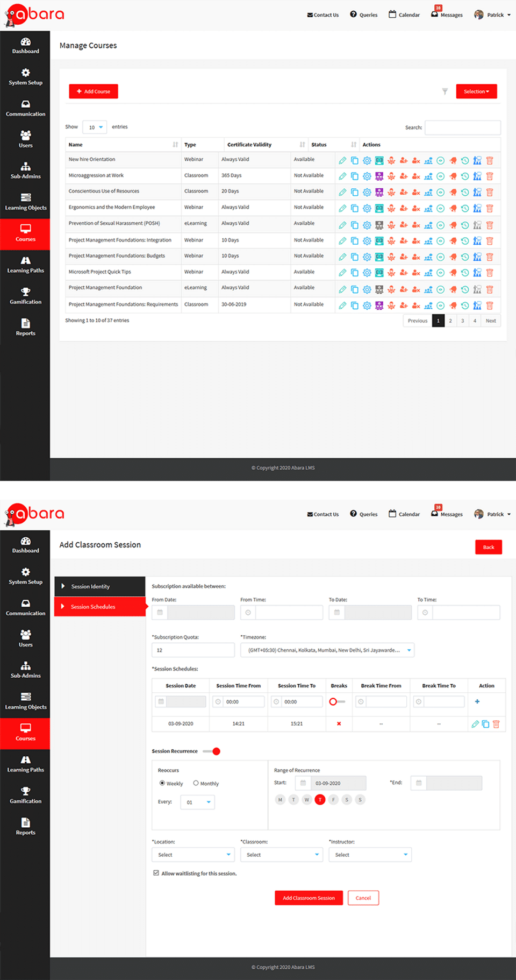Open the Show entries count dropdown
The height and width of the screenshot is (980, 516).
click(95, 127)
